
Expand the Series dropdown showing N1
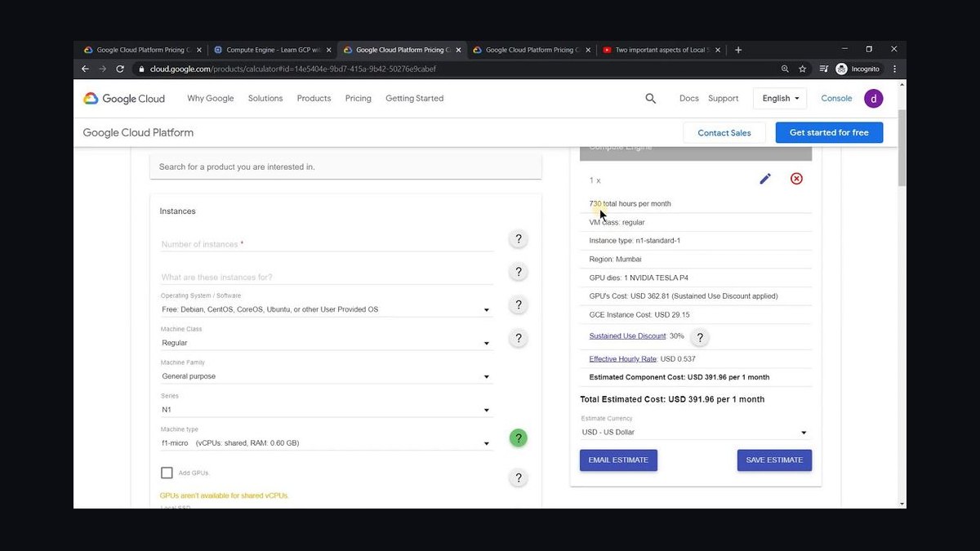(x=327, y=410)
